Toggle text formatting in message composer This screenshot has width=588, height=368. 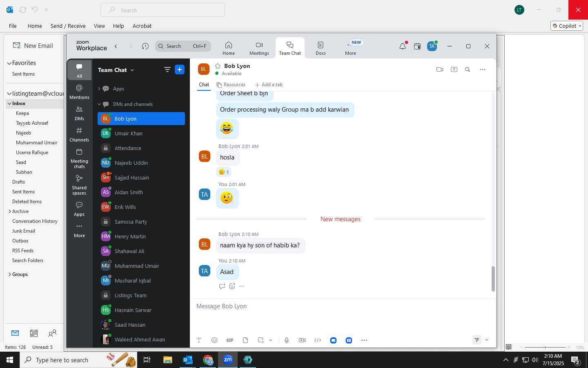point(199,340)
